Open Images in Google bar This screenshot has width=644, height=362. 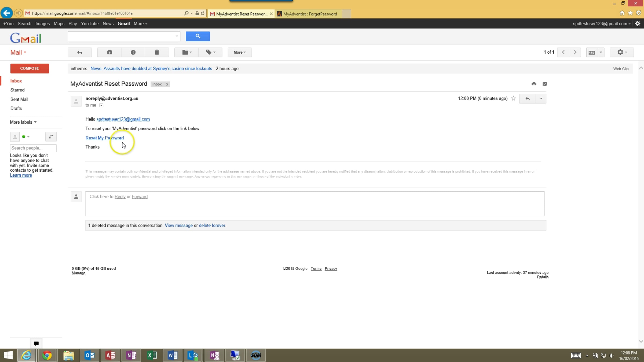pyautogui.click(x=42, y=24)
